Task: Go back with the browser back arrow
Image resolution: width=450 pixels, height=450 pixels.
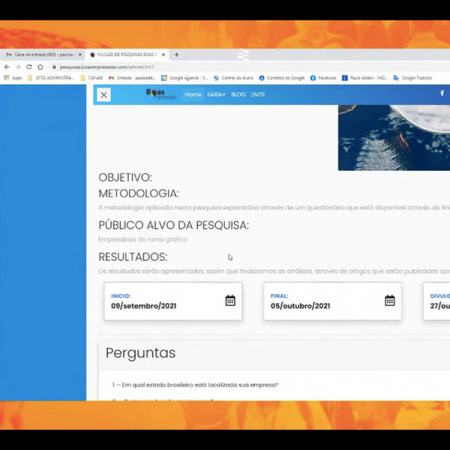Action: pyautogui.click(x=7, y=67)
